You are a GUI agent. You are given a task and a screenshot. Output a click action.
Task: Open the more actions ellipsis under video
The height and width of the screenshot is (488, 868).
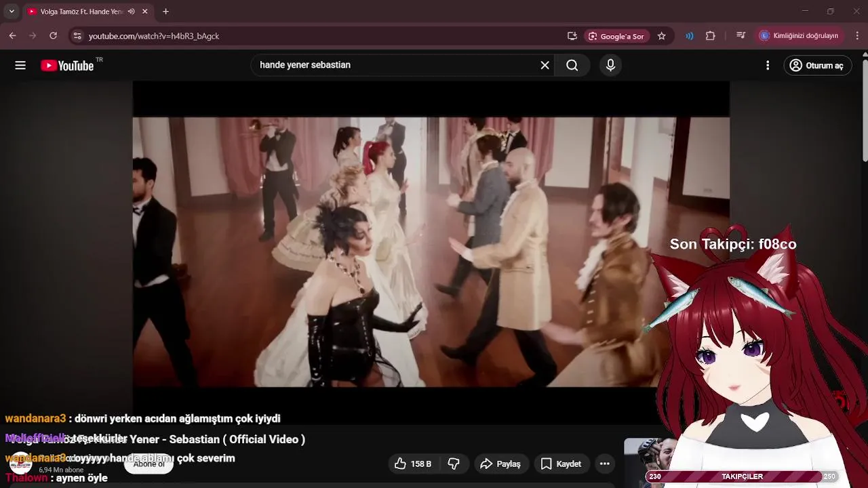tap(605, 464)
